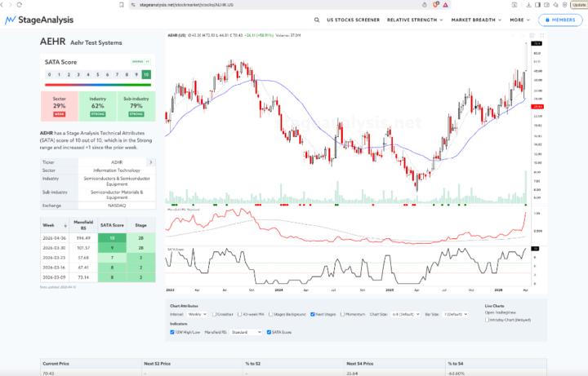Click the red-to-green SATA gradient bar

pos(98,85)
